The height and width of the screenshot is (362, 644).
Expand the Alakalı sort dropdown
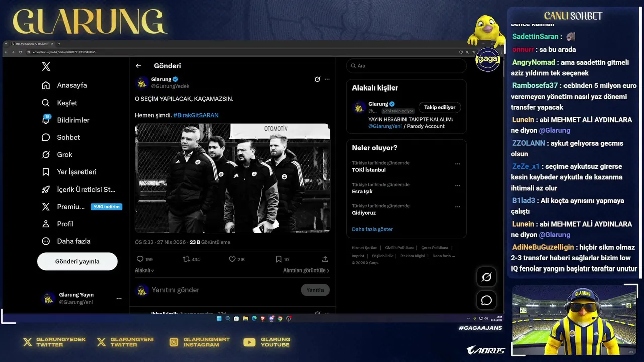144,270
